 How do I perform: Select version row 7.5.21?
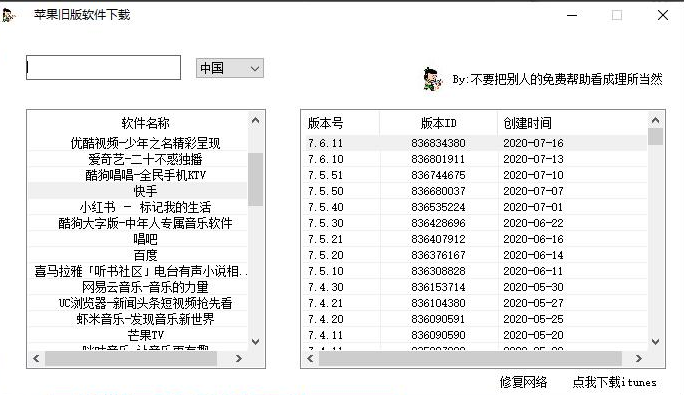(x=475, y=239)
